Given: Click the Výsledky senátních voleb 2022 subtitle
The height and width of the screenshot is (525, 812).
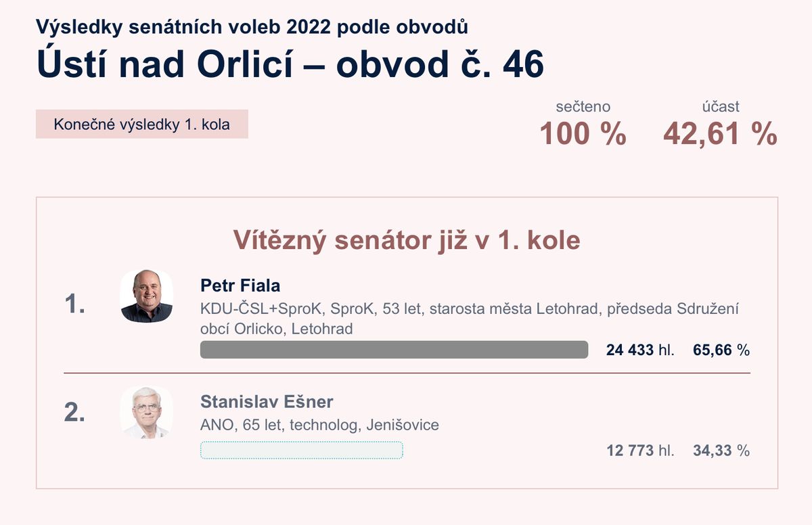Looking at the screenshot, I should click(252, 26).
